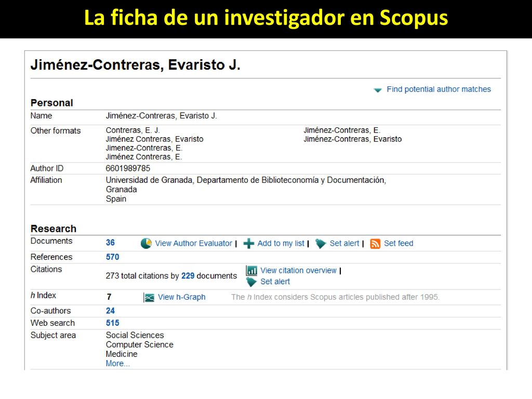Click the author name heading at top
The image size is (532, 399).
(136, 65)
